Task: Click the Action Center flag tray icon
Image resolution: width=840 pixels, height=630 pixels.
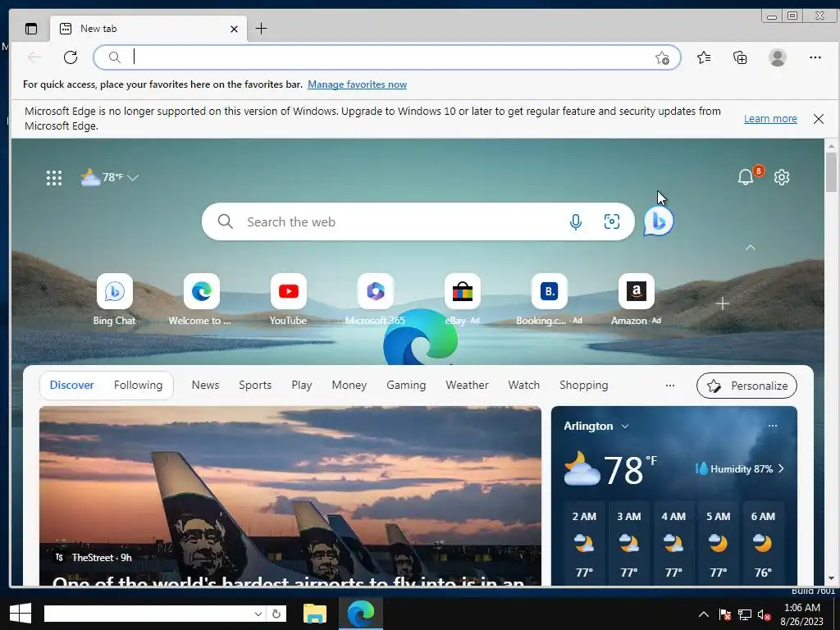Action: [725, 615]
